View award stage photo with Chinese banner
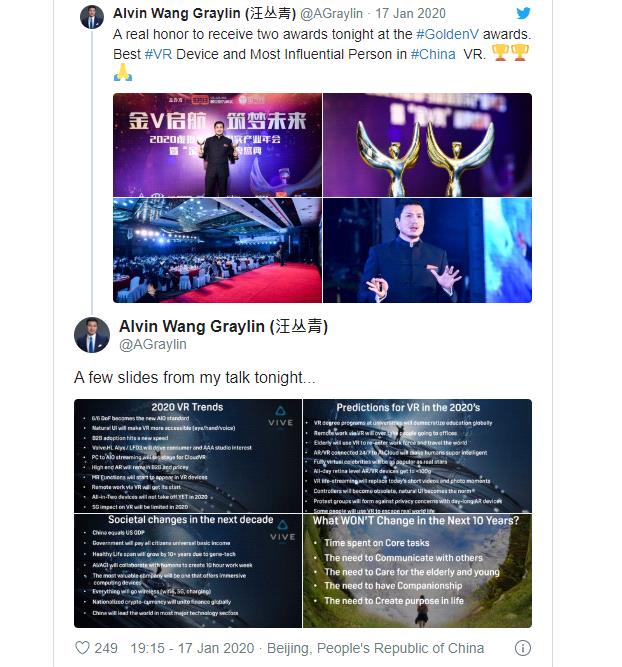 (x=217, y=145)
